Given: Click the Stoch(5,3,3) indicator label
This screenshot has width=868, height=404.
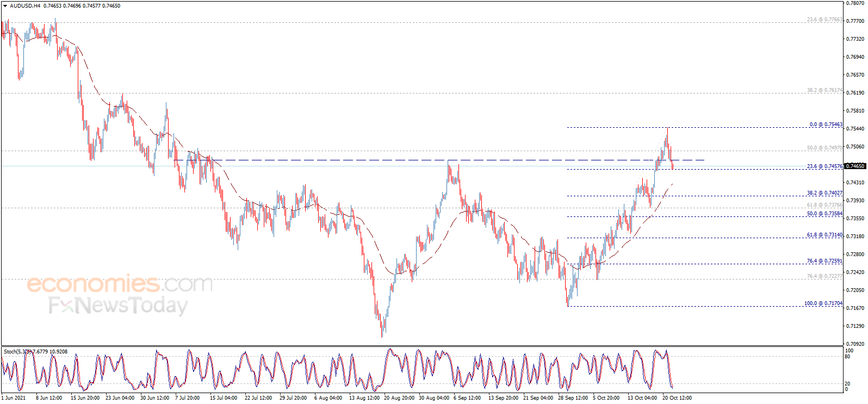Looking at the screenshot, I should 17,352.
